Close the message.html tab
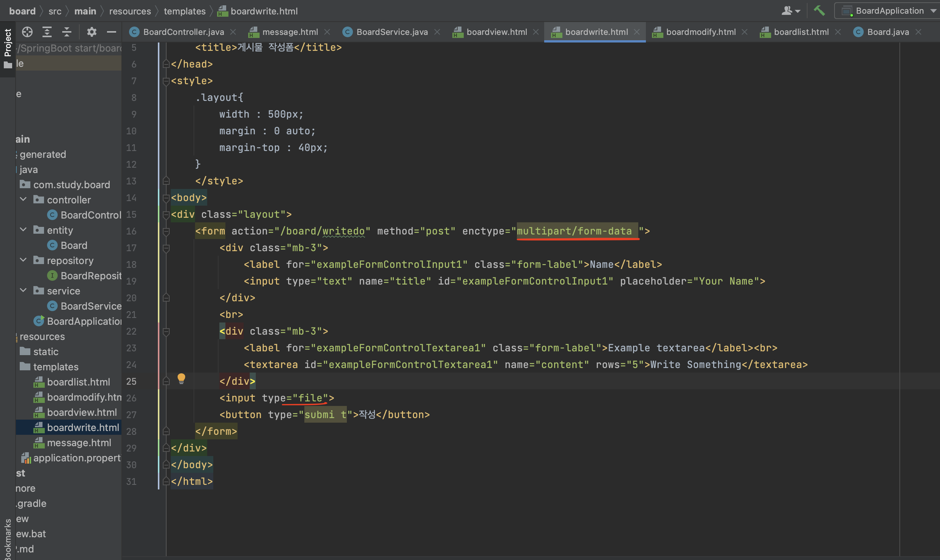Viewport: 940px width, 560px height. coord(327,32)
